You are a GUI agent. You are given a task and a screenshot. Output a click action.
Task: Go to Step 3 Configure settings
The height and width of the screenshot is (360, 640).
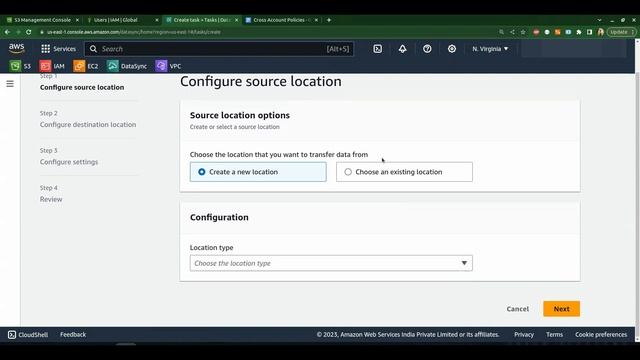(x=69, y=162)
